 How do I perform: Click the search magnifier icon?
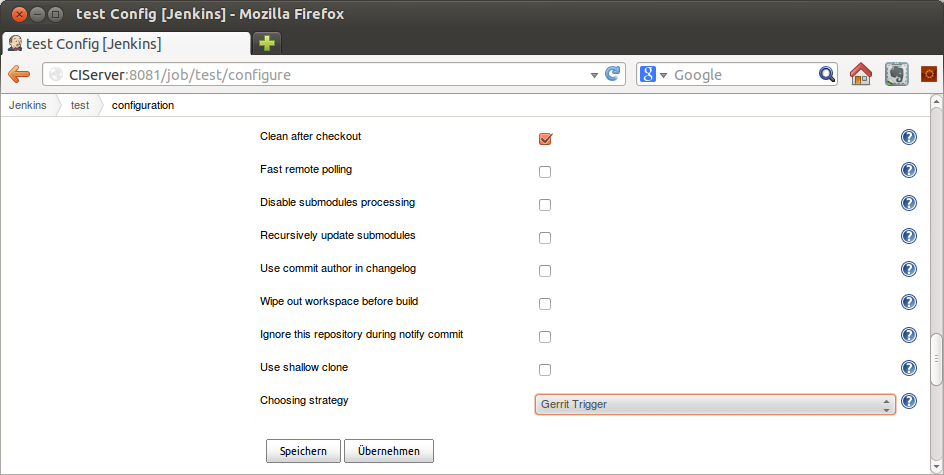click(827, 75)
